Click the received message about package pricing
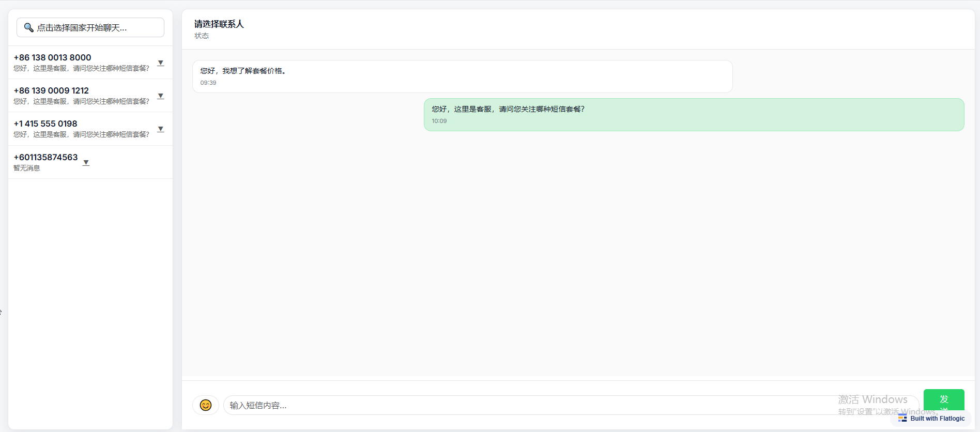980x432 pixels. pos(462,76)
